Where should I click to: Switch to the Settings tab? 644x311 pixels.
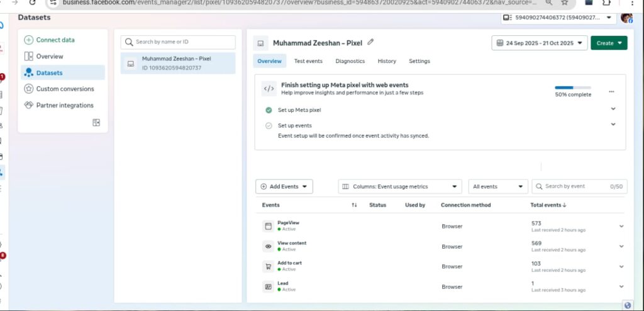pyautogui.click(x=419, y=61)
